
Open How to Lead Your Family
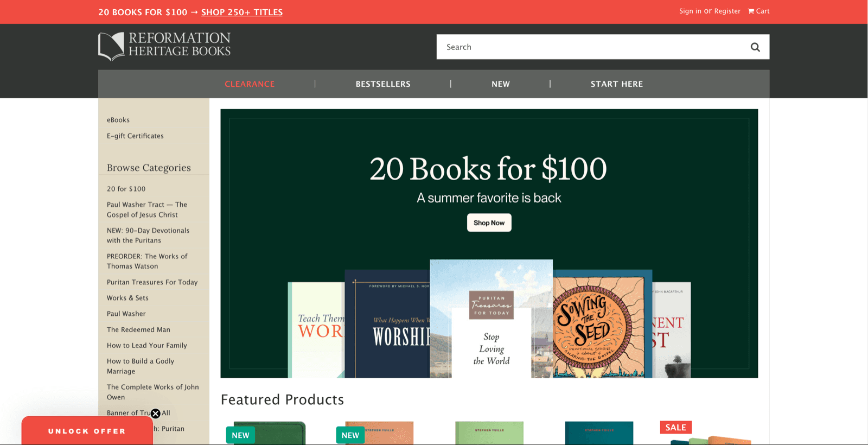(146, 345)
